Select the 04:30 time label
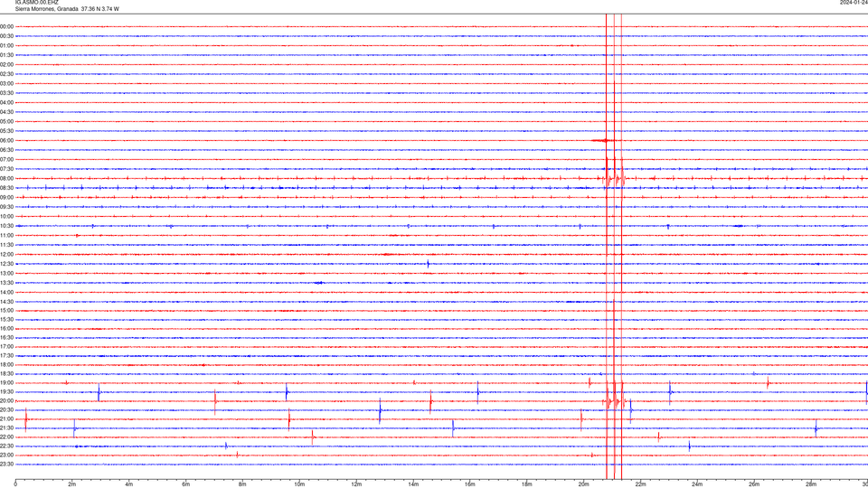This screenshot has width=868, height=488. pyautogui.click(x=6, y=112)
